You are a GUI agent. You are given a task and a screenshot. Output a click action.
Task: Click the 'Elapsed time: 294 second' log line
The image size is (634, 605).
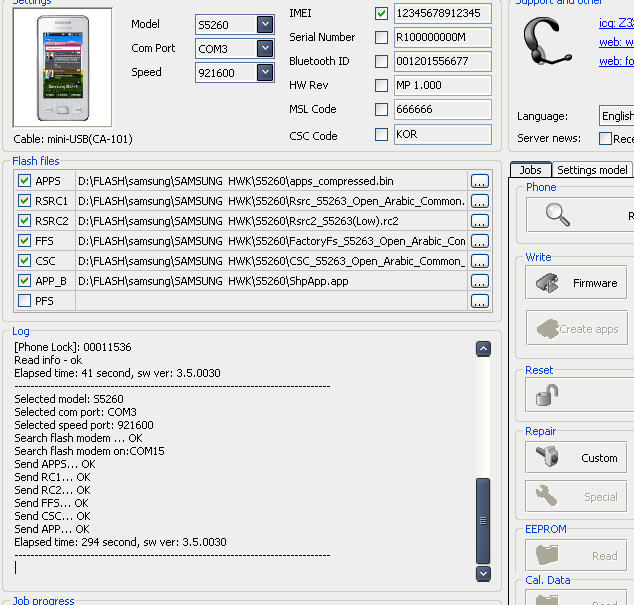[120, 542]
